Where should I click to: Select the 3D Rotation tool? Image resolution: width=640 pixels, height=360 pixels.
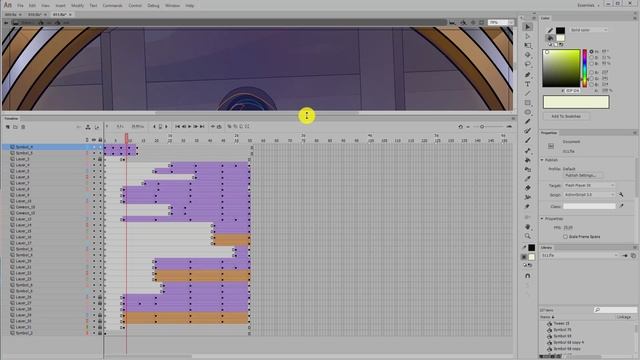coord(527,55)
